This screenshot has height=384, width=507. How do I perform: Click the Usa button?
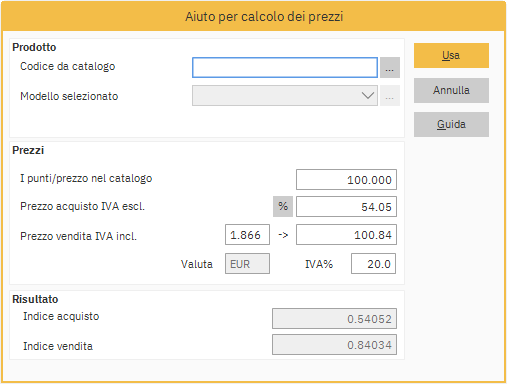pyautogui.click(x=451, y=55)
